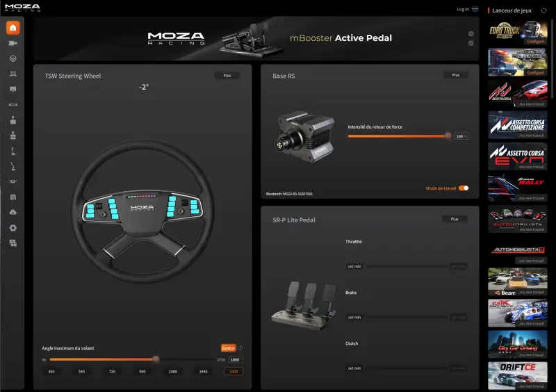Adjust the Angle maximum du volant slider
Viewport: 556px width, 392px height.
[156, 359]
